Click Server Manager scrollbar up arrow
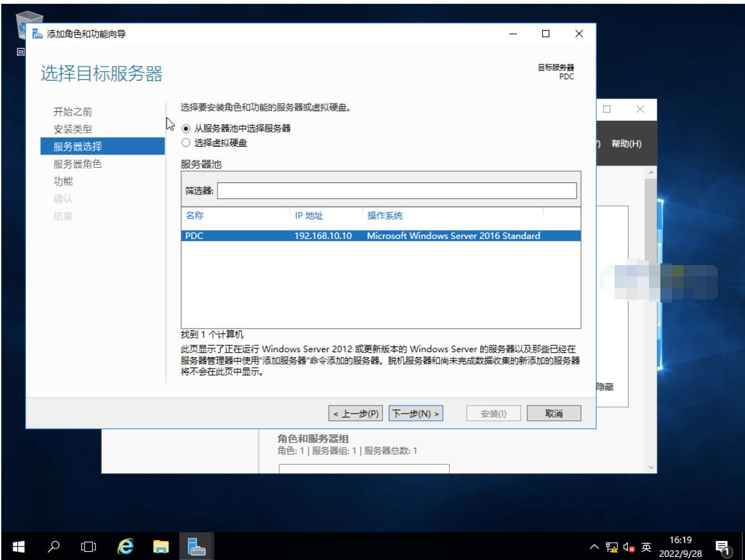745x560 pixels. pyautogui.click(x=651, y=173)
